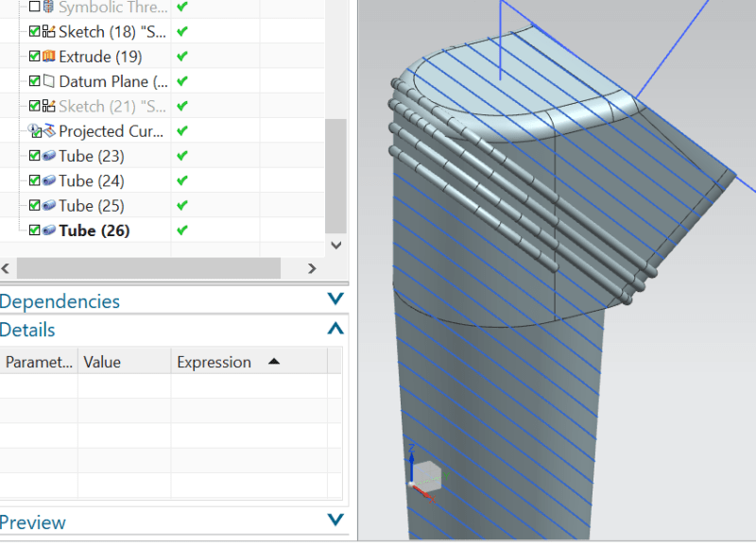The height and width of the screenshot is (546, 756).
Task: Click the green status check for Tube (25)
Action: click(x=181, y=206)
